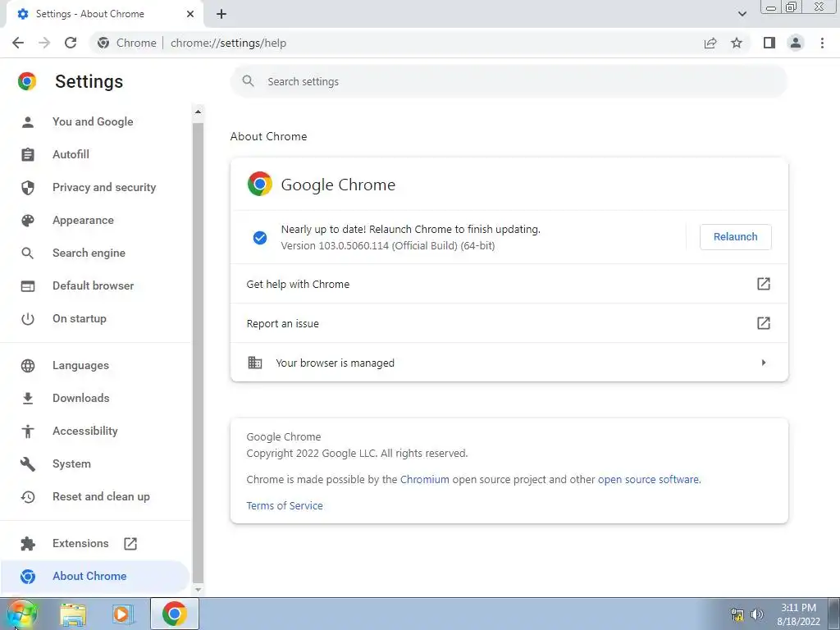Image resolution: width=840 pixels, height=630 pixels.
Task: Click the Google Chrome logo in card
Action: click(x=260, y=184)
